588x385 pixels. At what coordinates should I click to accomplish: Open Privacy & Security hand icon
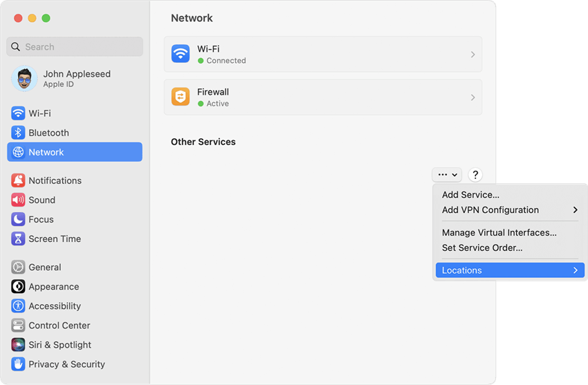[x=18, y=364]
